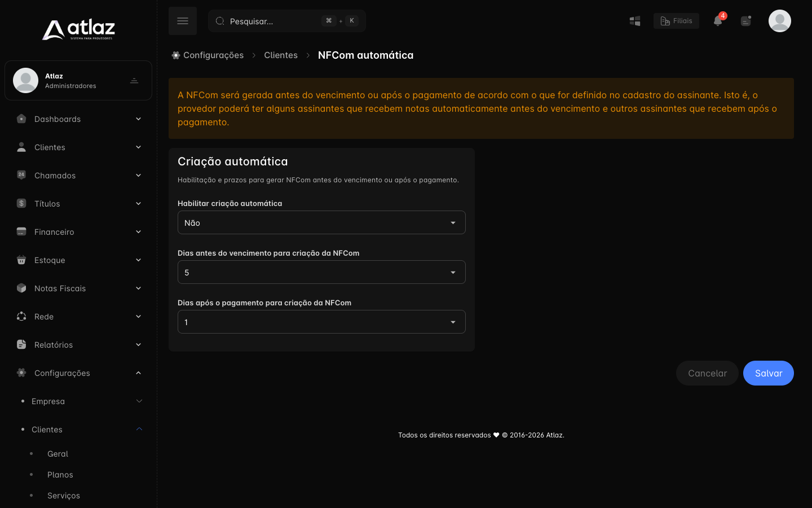
Task: Open Dias após o pagamento dropdown
Action: [321, 322]
